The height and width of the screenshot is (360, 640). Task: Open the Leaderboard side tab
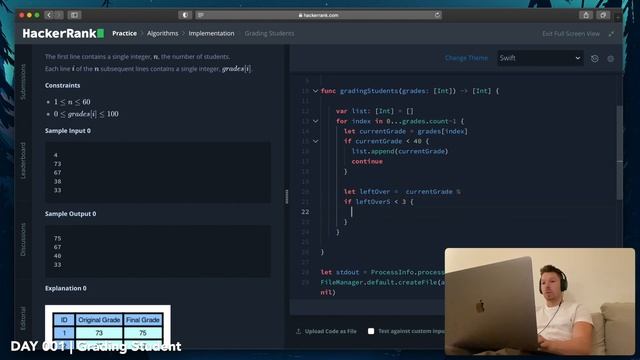click(23, 160)
